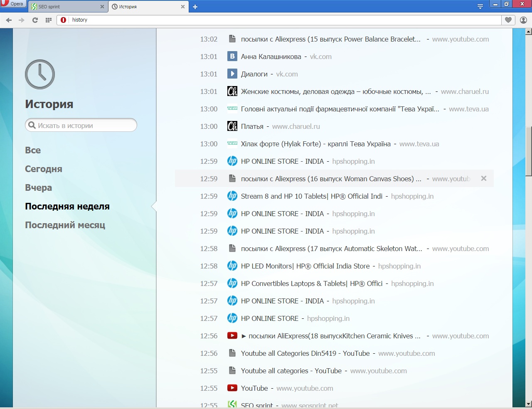
Task: Filter history by Сегодня
Action: pos(44,169)
